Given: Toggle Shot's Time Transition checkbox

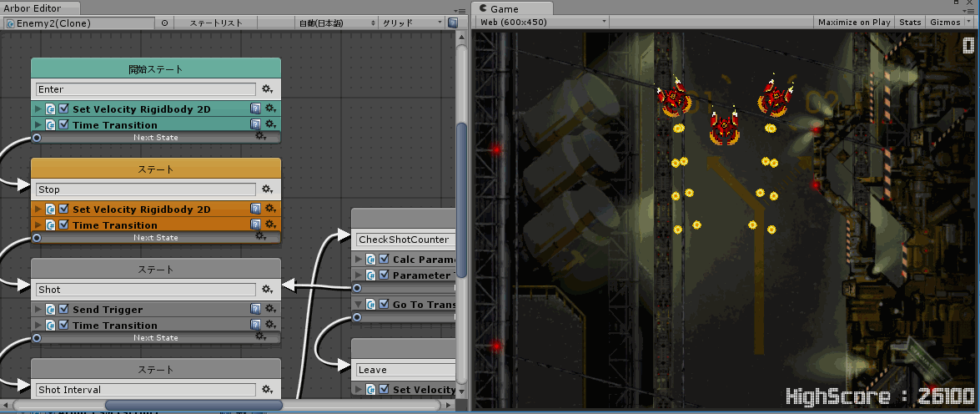Looking at the screenshot, I should 63,325.
